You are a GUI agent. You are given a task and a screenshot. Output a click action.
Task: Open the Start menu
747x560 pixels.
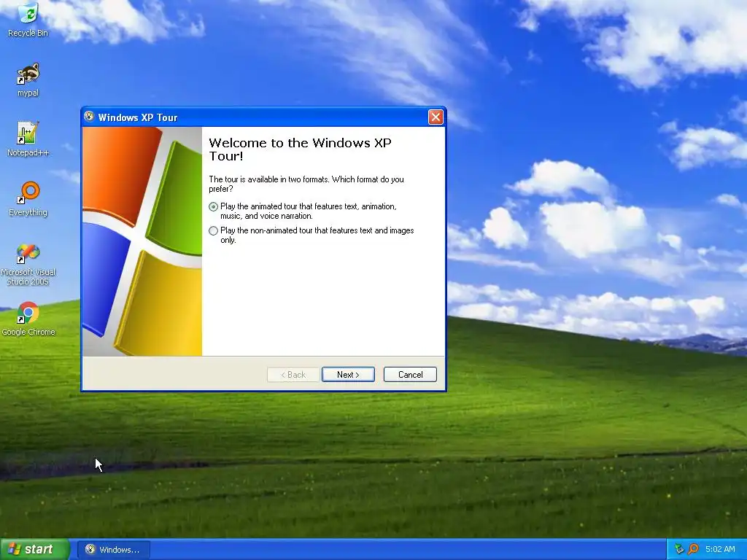(x=34, y=549)
